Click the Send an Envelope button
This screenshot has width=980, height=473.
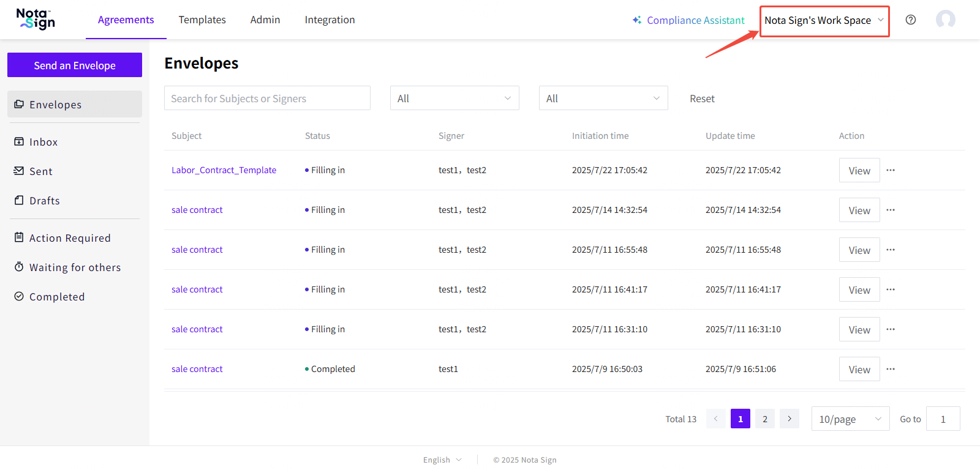pyautogui.click(x=75, y=65)
